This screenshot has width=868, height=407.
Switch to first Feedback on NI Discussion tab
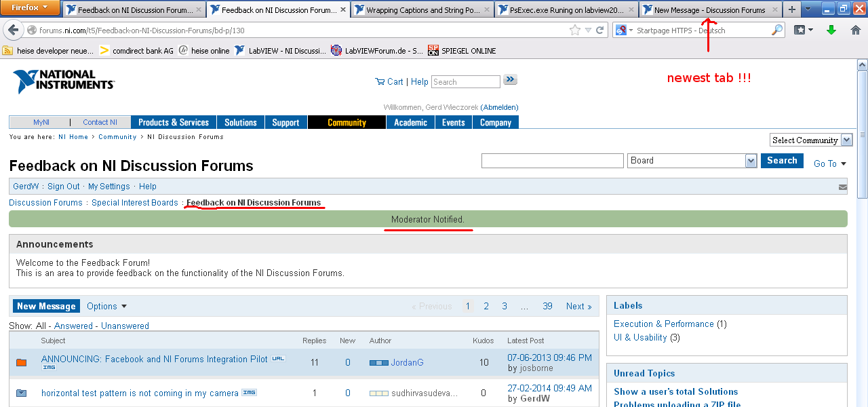coord(134,10)
